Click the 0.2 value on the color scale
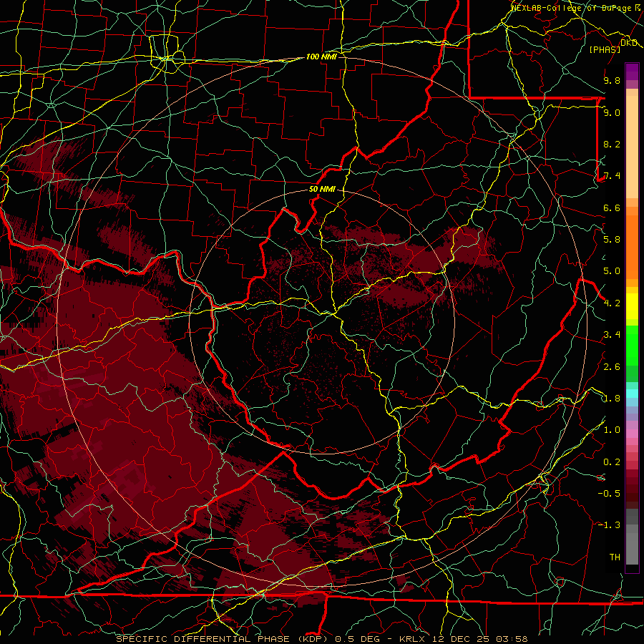Screen dimensions: 644x644 [x=612, y=462]
